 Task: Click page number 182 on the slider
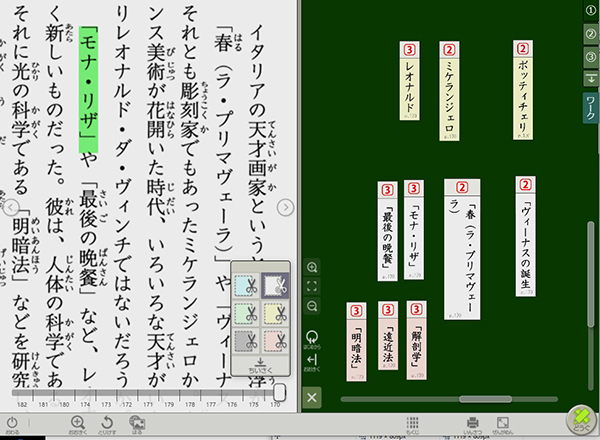click(x=22, y=404)
